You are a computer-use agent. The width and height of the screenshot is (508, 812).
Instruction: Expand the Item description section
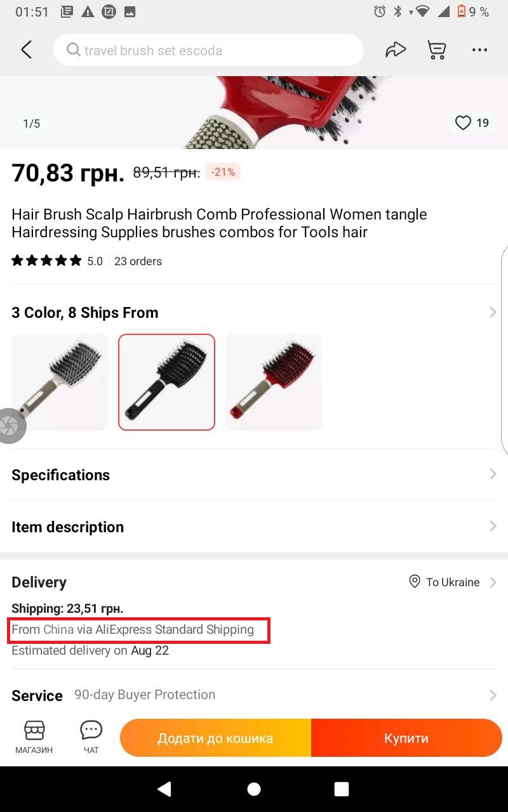254,527
